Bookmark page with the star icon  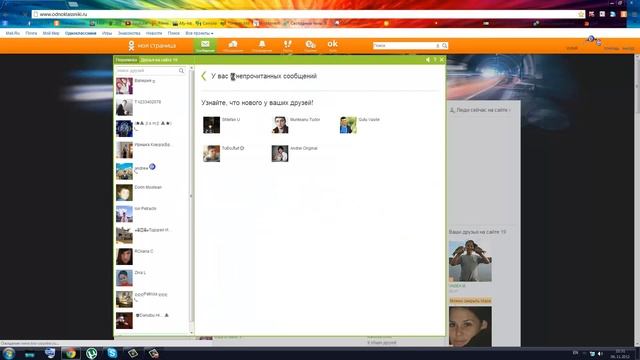click(x=581, y=14)
